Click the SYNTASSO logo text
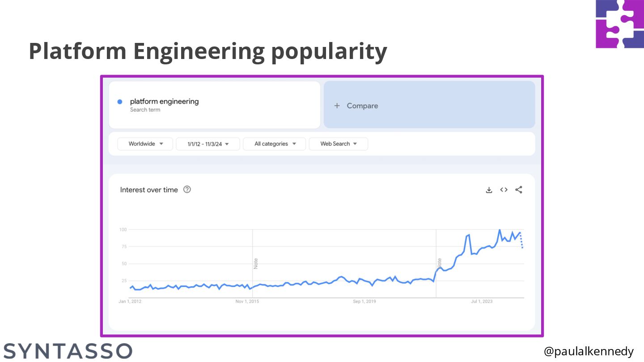 click(68, 351)
